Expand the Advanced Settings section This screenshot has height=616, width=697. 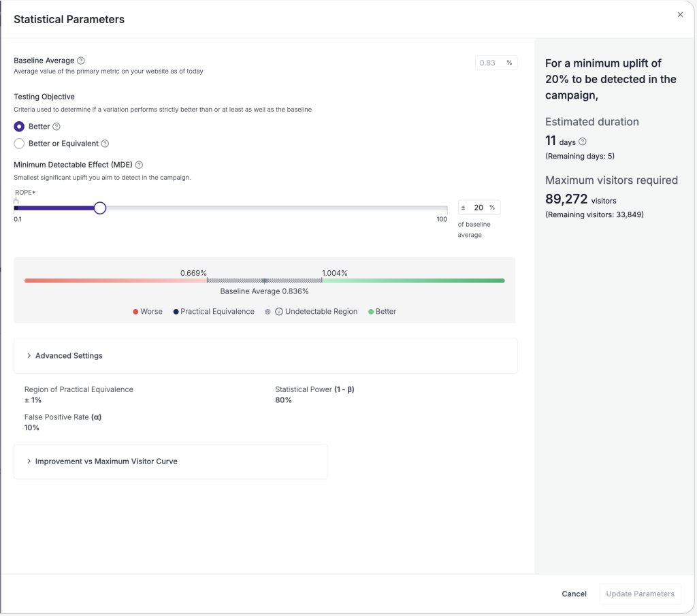[x=265, y=356]
